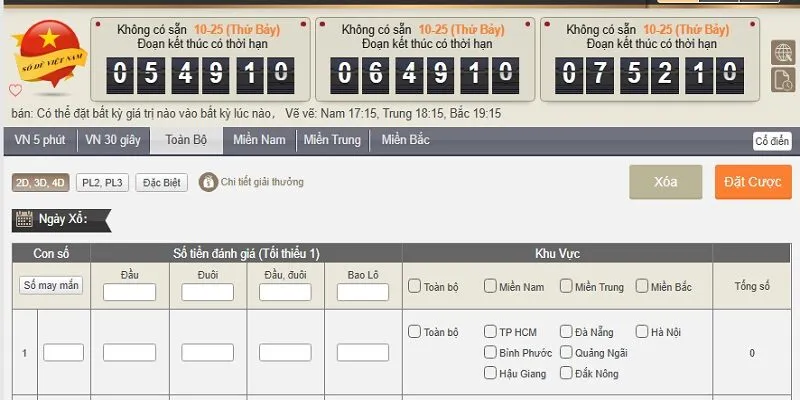Check the Miền Bắc region checkbox
This screenshot has height=400, width=800.
coord(642,286)
